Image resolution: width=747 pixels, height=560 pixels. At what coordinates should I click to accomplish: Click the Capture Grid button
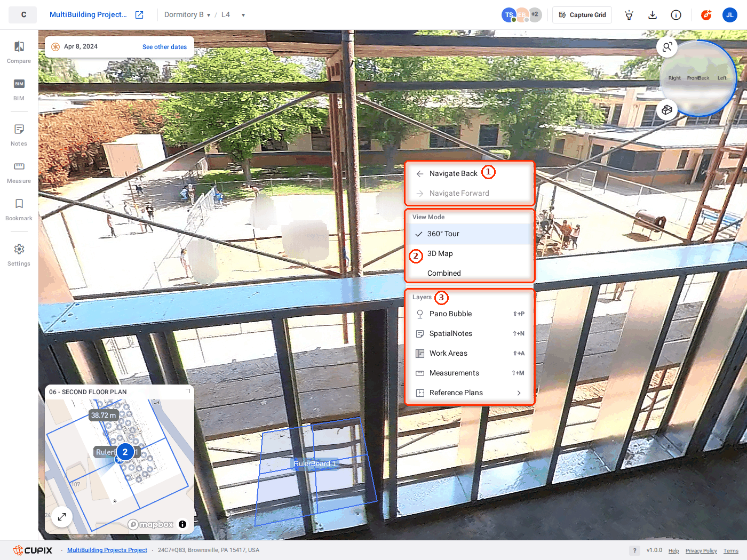582,15
